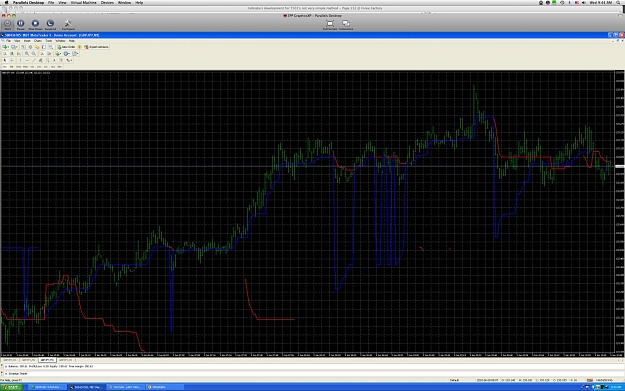Toggle the Navigator folder icon
Image resolution: width=625 pixels, height=391 pixels.
37,47
